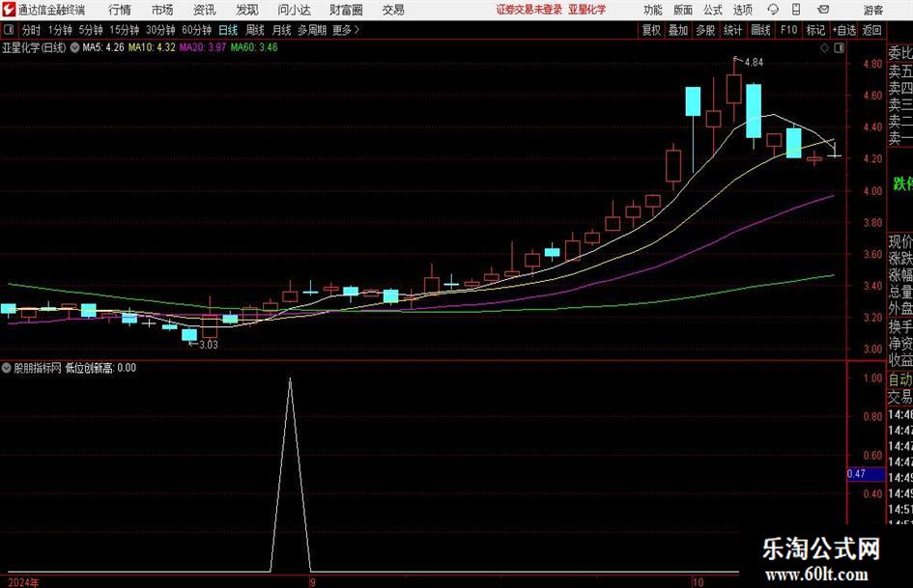Toggle the left panel icon beside 分时
Viewport: 913px width, 588px height.
(x=9, y=30)
